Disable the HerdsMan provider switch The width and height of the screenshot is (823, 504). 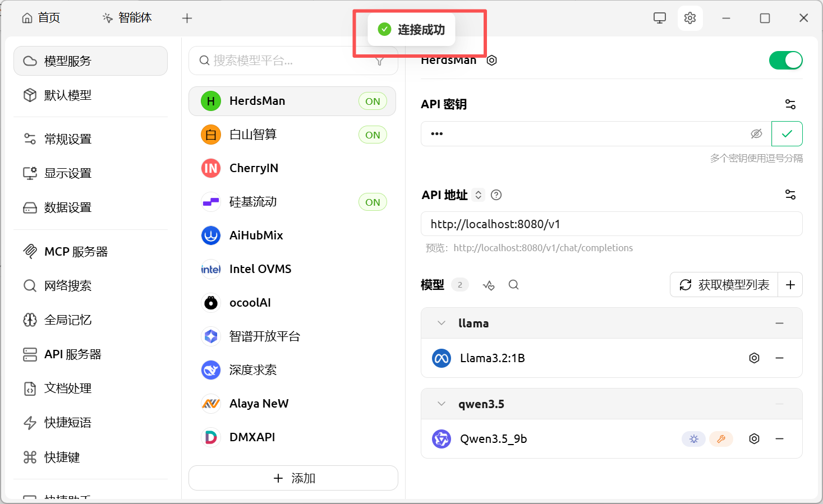tap(786, 61)
